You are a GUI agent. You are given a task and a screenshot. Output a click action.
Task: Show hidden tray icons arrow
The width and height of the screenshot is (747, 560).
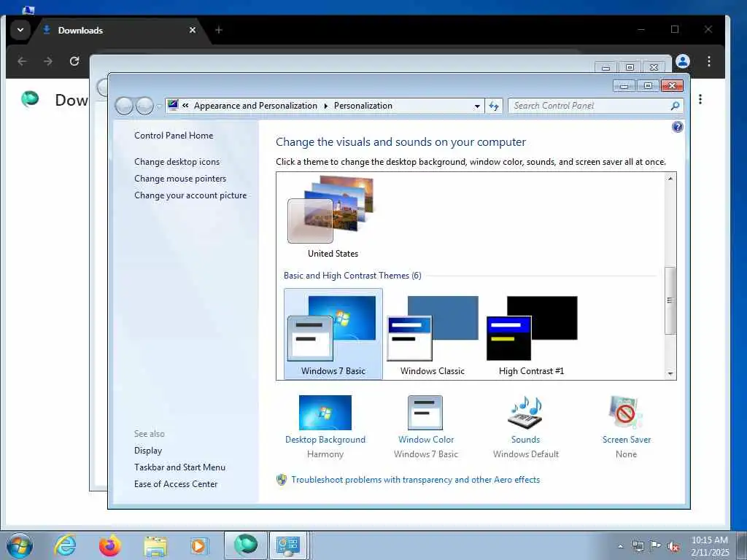tap(620, 547)
